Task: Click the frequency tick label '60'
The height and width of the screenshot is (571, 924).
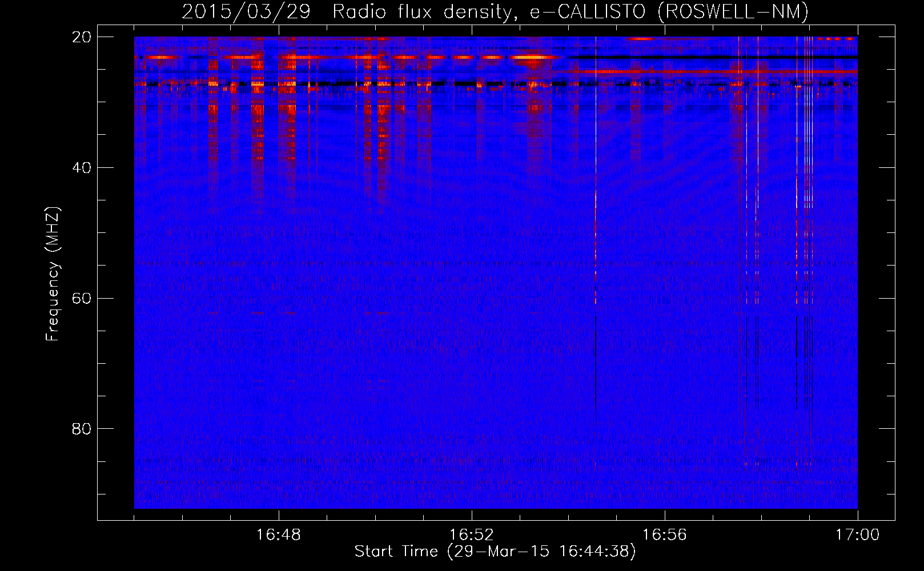Action: pos(82,298)
